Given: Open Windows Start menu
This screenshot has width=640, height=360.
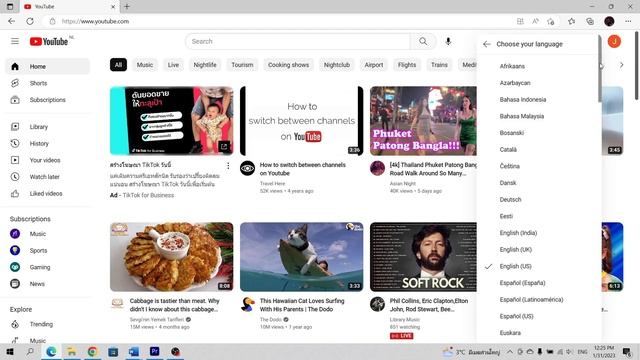Looking at the screenshot, I should click(10, 351).
